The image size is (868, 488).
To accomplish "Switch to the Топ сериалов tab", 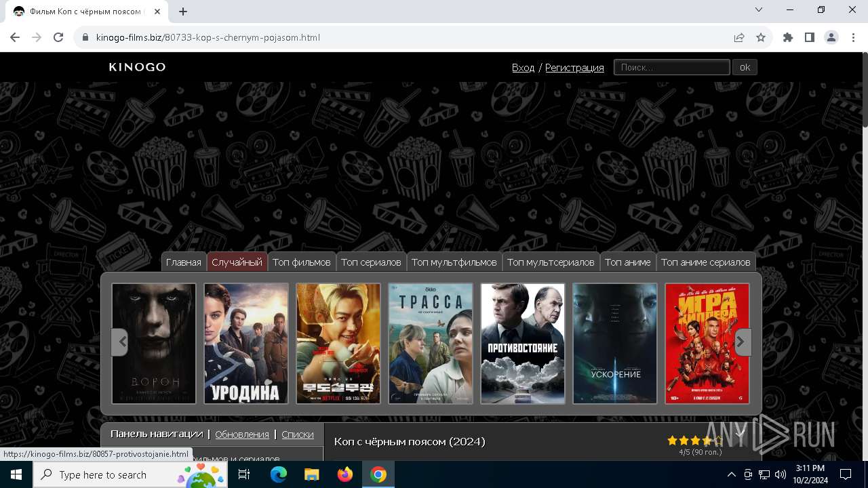I will (x=371, y=262).
